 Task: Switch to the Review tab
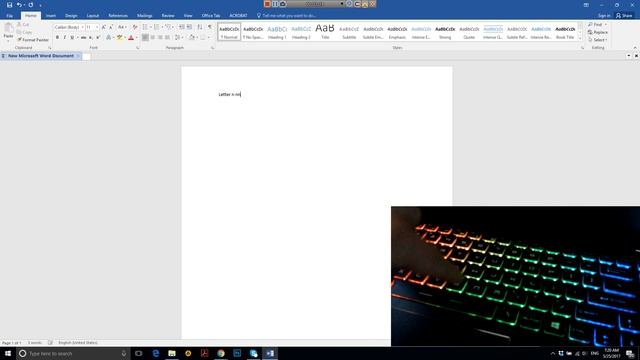click(x=168, y=16)
